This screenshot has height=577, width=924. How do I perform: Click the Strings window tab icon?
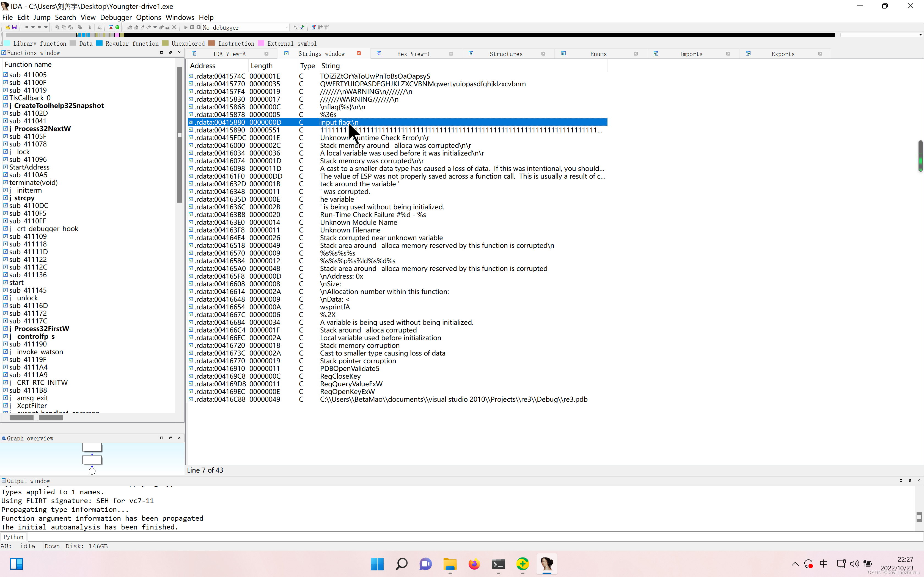286,53
